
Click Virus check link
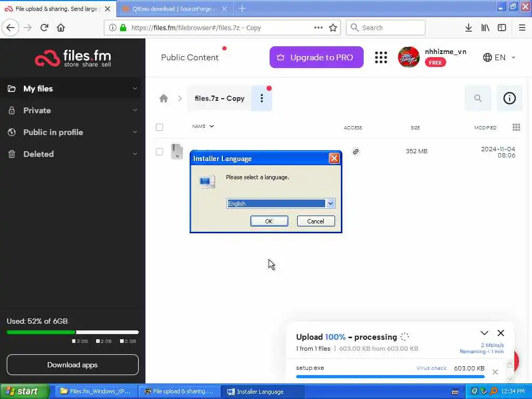click(431, 368)
